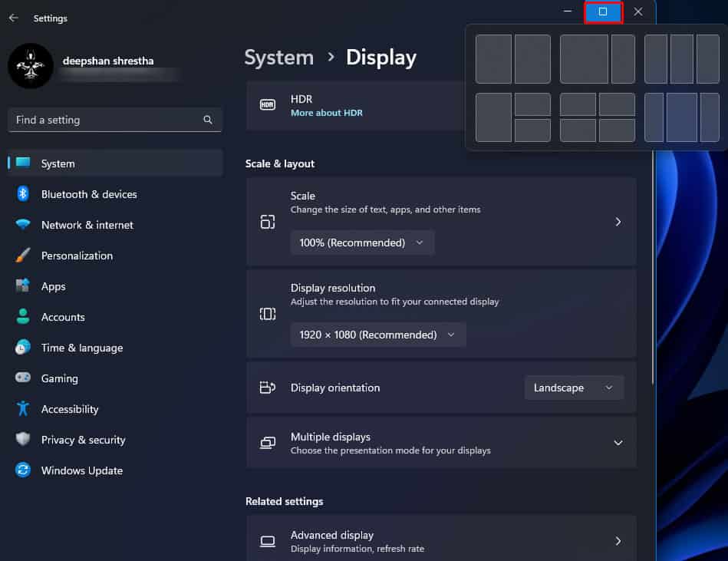Click the Time & language clock icon

click(23, 347)
